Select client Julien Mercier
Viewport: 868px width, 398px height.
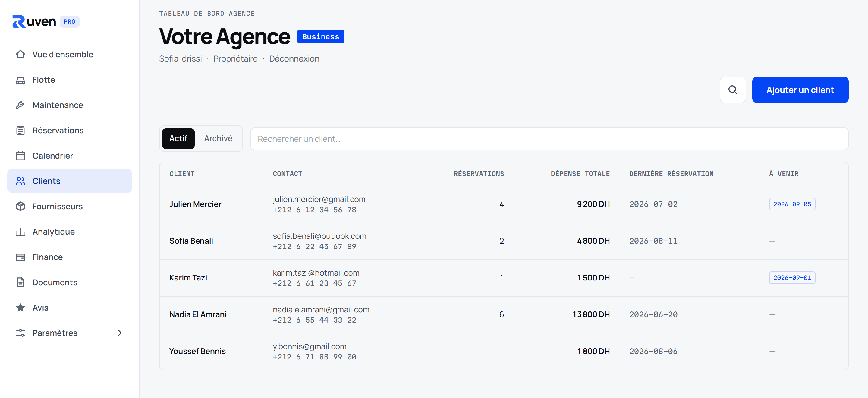195,204
